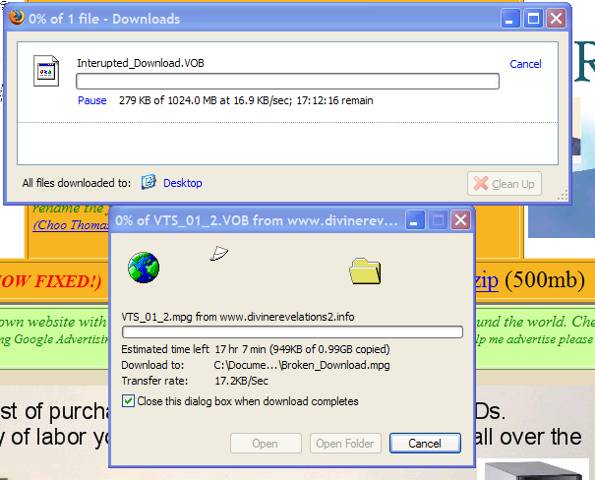Click the yellow folder icon in copy animation
Image resolution: width=595 pixels, height=480 pixels.
[x=365, y=271]
